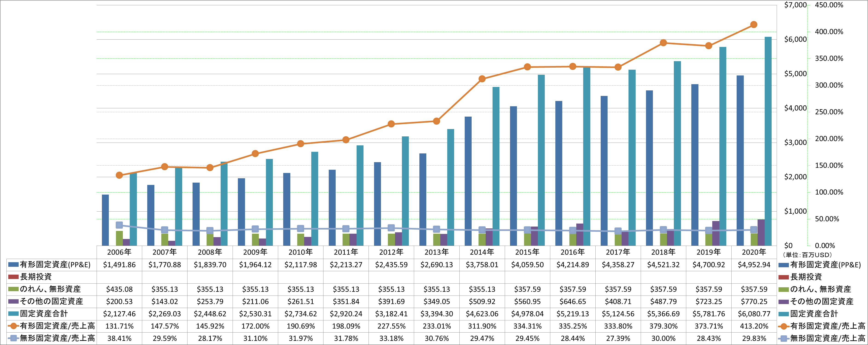Screen dimensions: 868x345
Task: Click the orange line marker for 2020年
Action: 754,25
